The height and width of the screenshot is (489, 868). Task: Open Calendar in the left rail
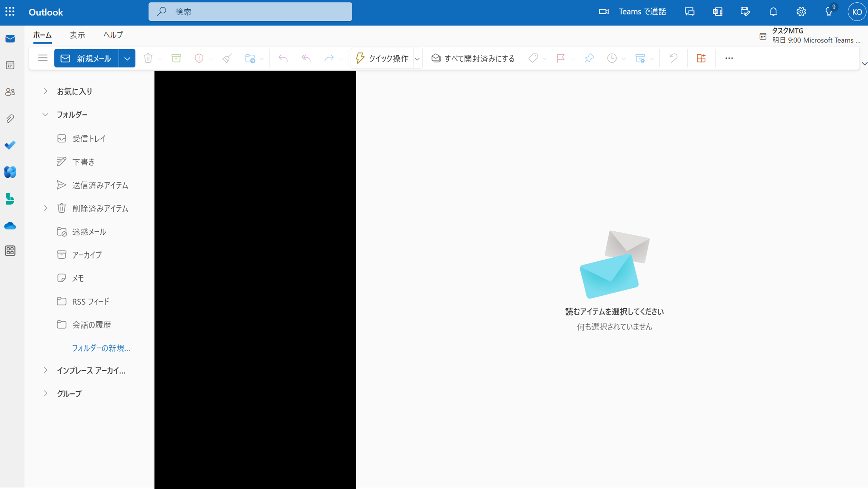coord(10,65)
